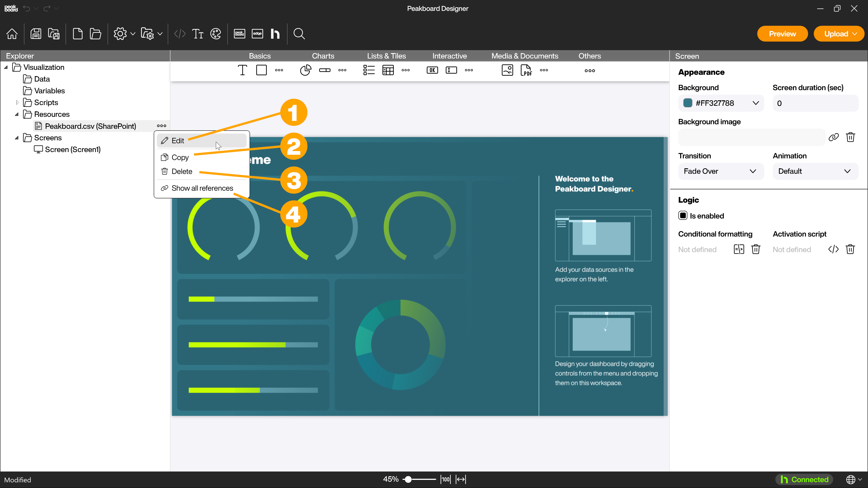Expand the project settings dropdown arrow
The height and width of the screenshot is (488, 868).
tap(133, 34)
